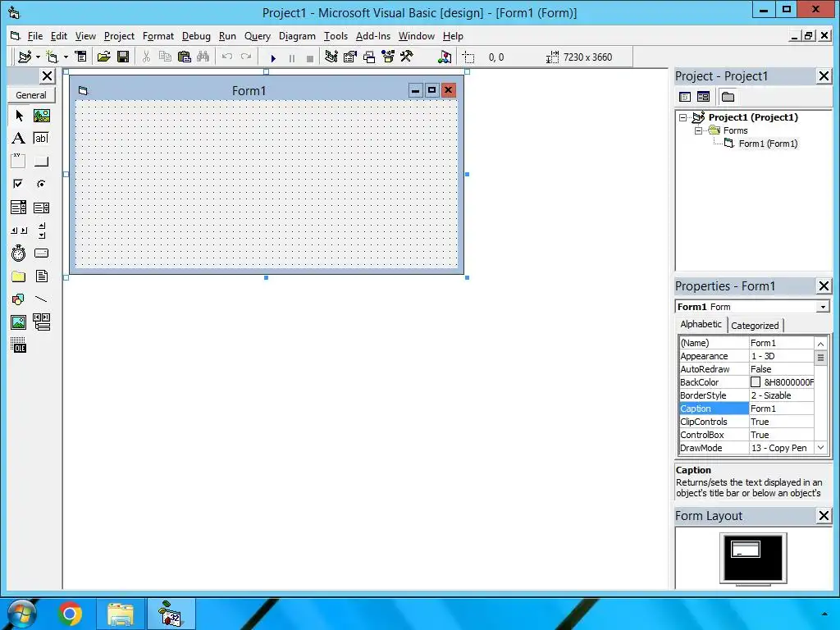
Task: Click the General toolbox tab button
Action: pyautogui.click(x=30, y=95)
